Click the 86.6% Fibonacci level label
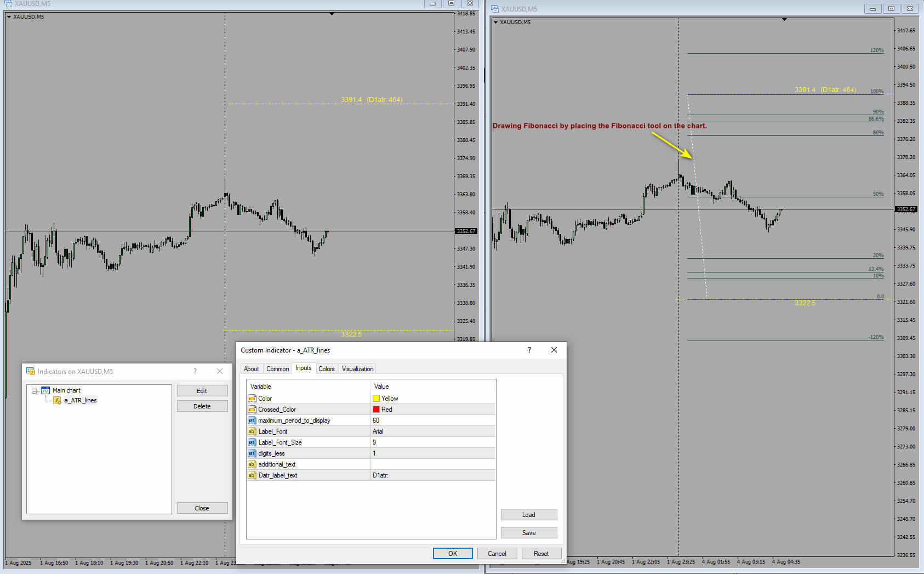 point(876,119)
